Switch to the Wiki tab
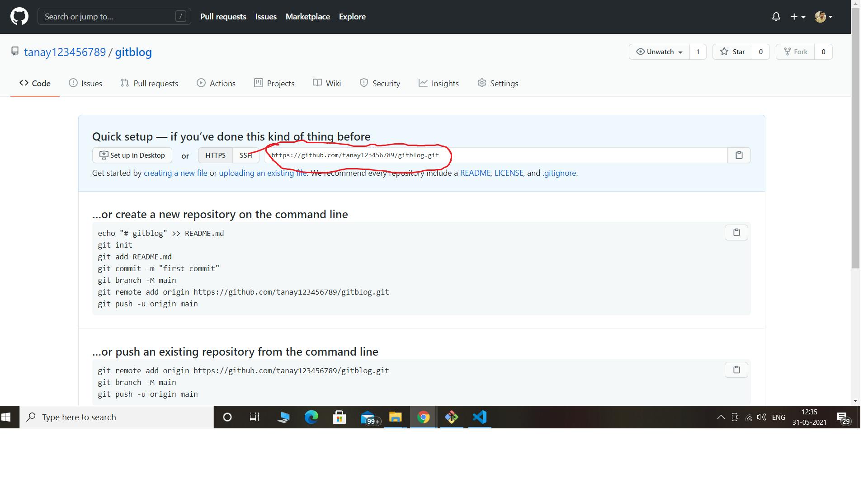This screenshot has height=488, width=868. pyautogui.click(x=327, y=84)
